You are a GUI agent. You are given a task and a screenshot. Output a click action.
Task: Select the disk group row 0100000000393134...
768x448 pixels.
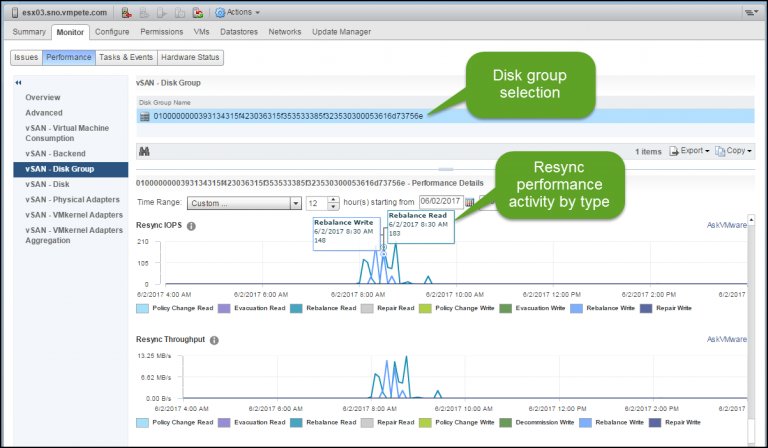(445, 117)
